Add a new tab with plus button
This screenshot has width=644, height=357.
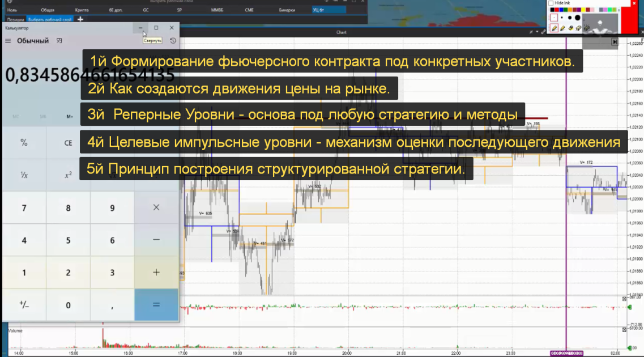[80, 19]
